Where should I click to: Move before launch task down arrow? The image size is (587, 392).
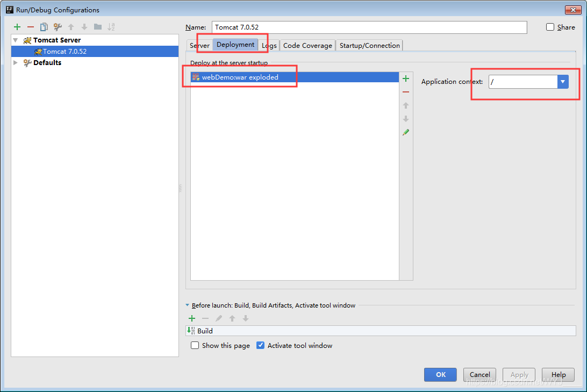pyautogui.click(x=246, y=318)
